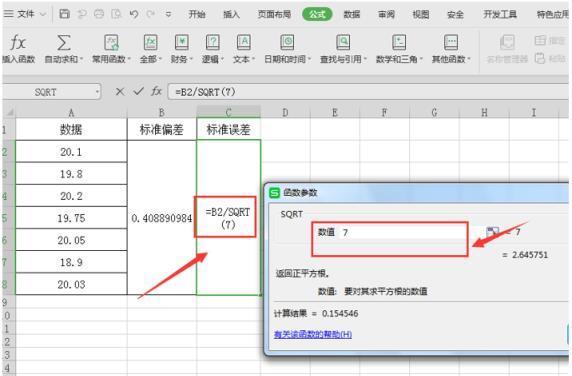Switch to the 开始 tab
Image resolution: width=572 pixels, height=376 pixels.
197,14
